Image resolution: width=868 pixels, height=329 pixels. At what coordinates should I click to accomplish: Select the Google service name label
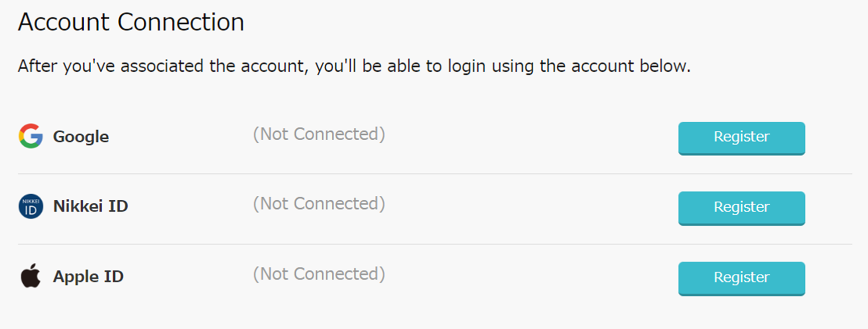pos(81,137)
